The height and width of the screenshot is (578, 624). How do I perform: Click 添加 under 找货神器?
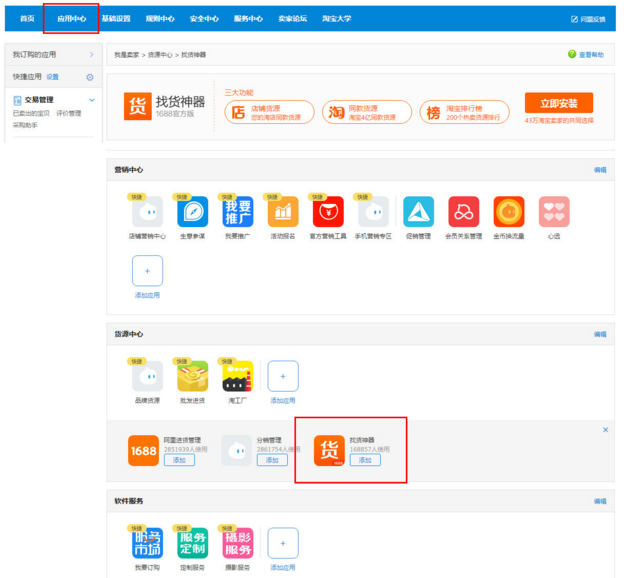pyautogui.click(x=365, y=460)
